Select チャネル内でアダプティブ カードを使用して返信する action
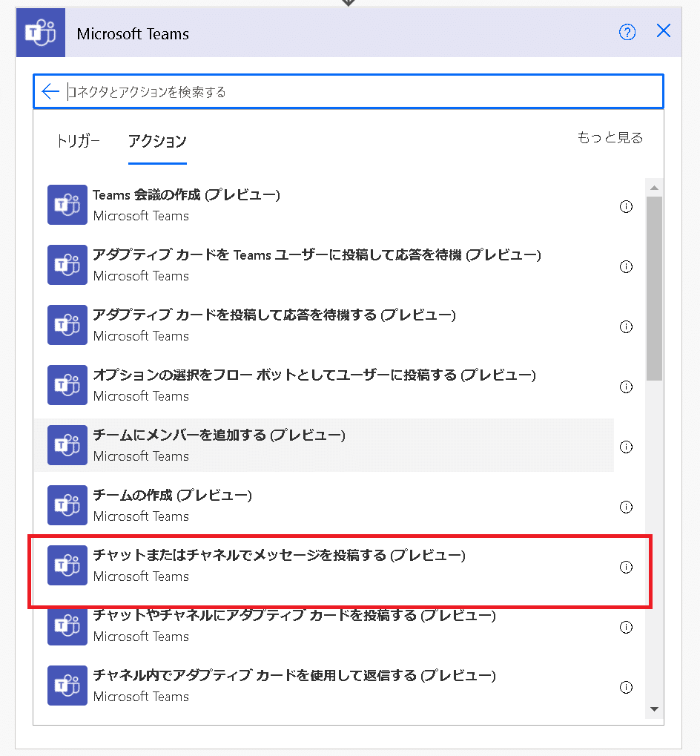 coord(324,686)
